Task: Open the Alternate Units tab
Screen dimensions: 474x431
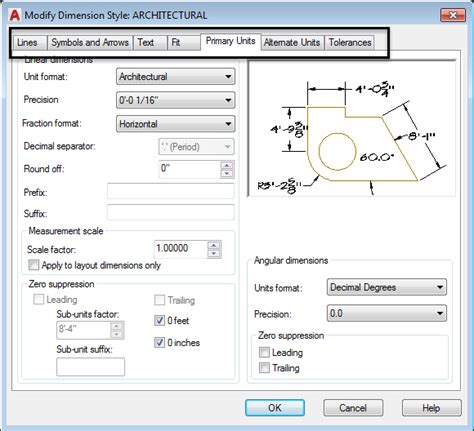Action: pos(292,43)
